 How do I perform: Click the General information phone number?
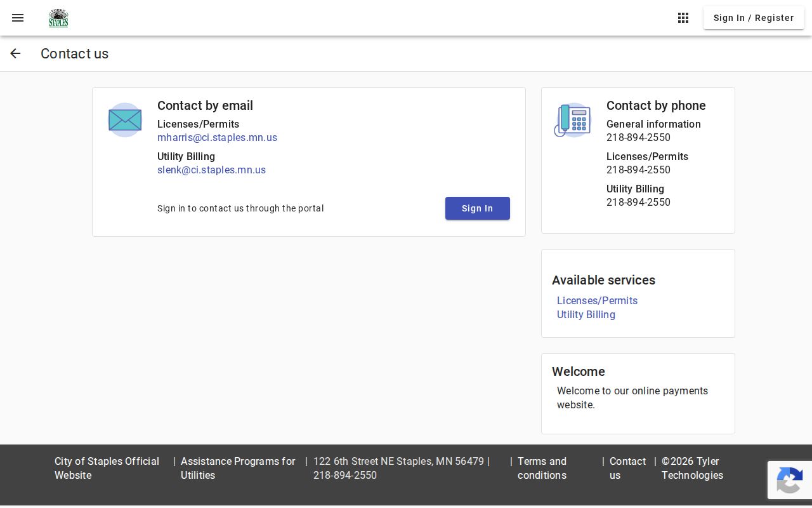pyautogui.click(x=638, y=138)
